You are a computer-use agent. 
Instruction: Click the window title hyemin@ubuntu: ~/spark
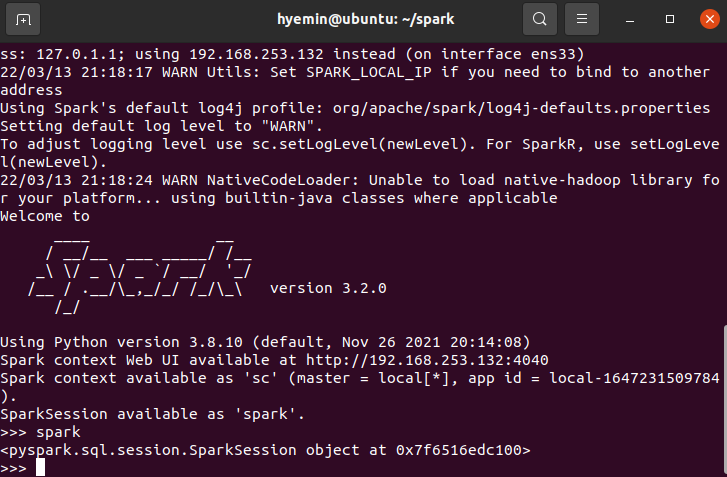click(x=365, y=19)
